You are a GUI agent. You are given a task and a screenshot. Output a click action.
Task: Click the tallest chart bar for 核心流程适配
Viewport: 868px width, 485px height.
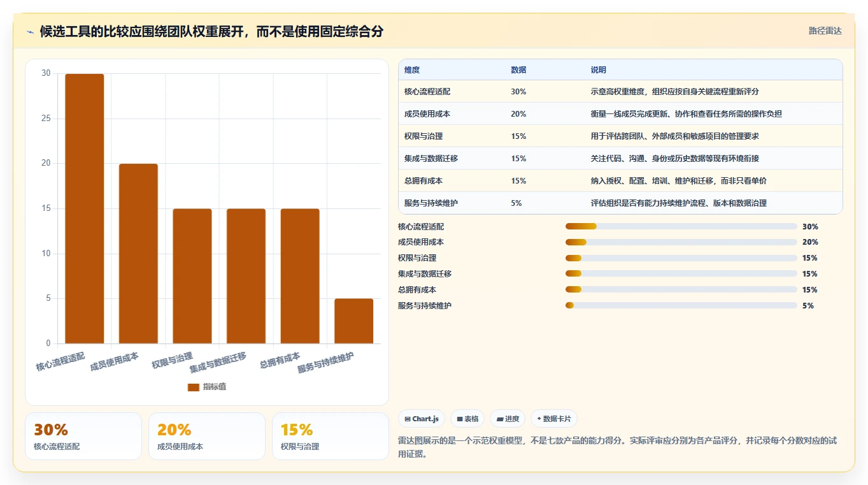pyautogui.click(x=85, y=208)
